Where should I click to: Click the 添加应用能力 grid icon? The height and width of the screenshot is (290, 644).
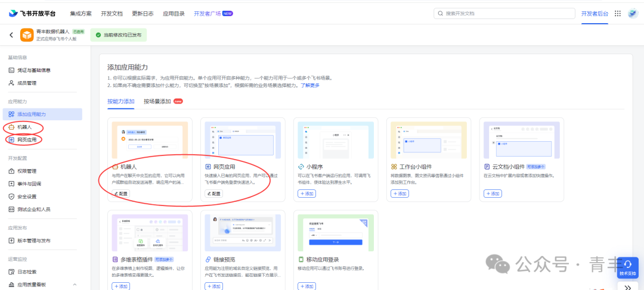tap(11, 114)
